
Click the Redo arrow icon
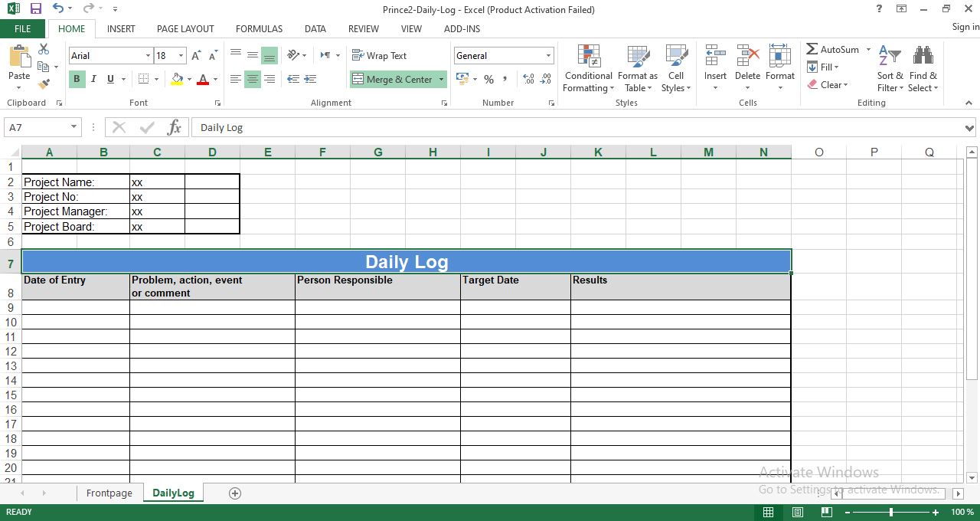coord(88,9)
